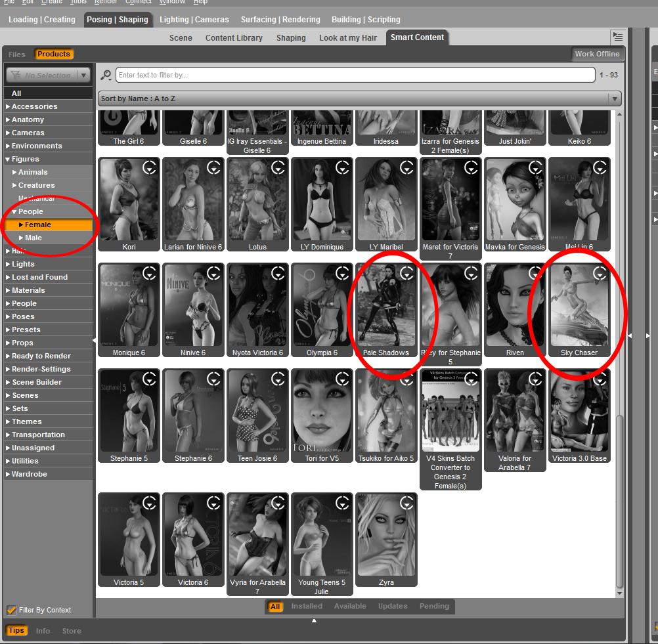Select the All category row

pyautogui.click(x=48, y=93)
